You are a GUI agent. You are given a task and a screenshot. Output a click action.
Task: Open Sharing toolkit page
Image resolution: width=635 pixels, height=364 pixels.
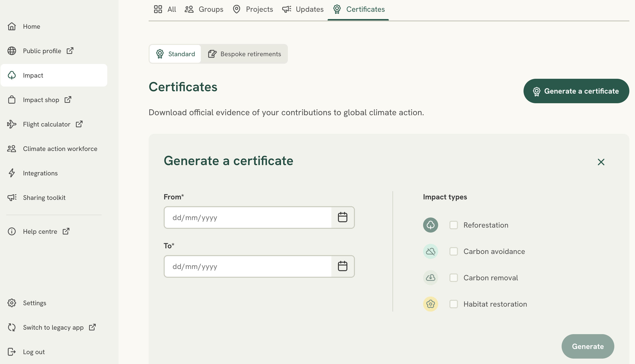(x=54, y=198)
